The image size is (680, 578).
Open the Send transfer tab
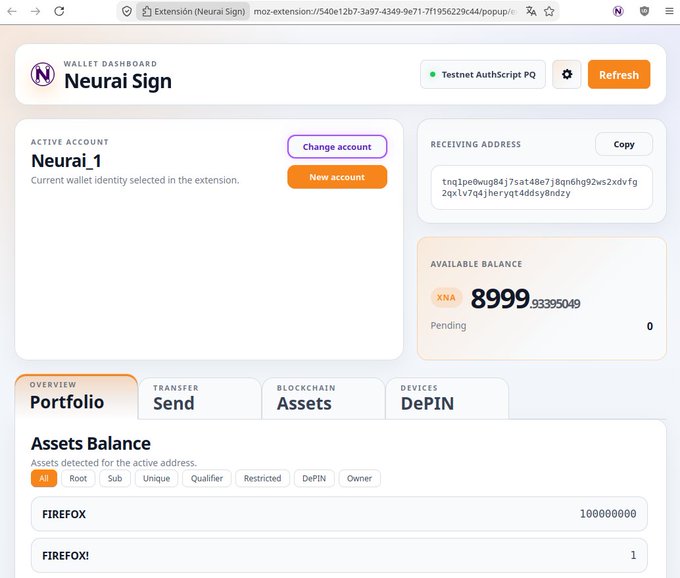tap(200, 398)
